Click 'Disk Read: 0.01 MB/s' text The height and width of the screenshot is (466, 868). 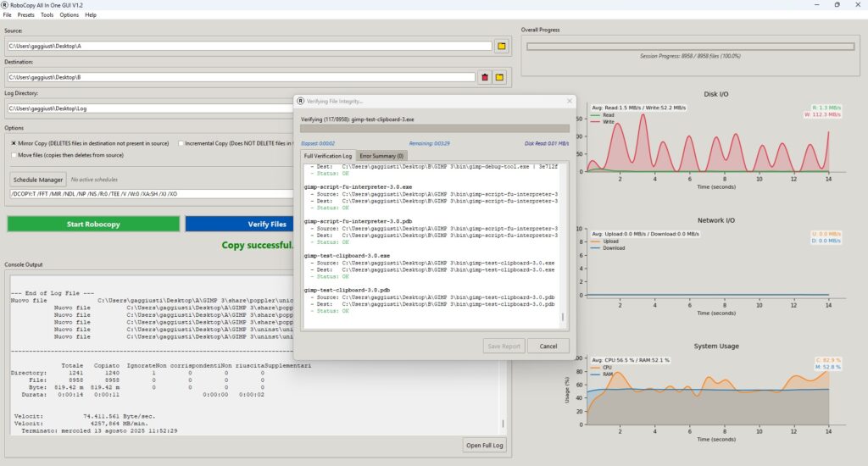click(547, 143)
